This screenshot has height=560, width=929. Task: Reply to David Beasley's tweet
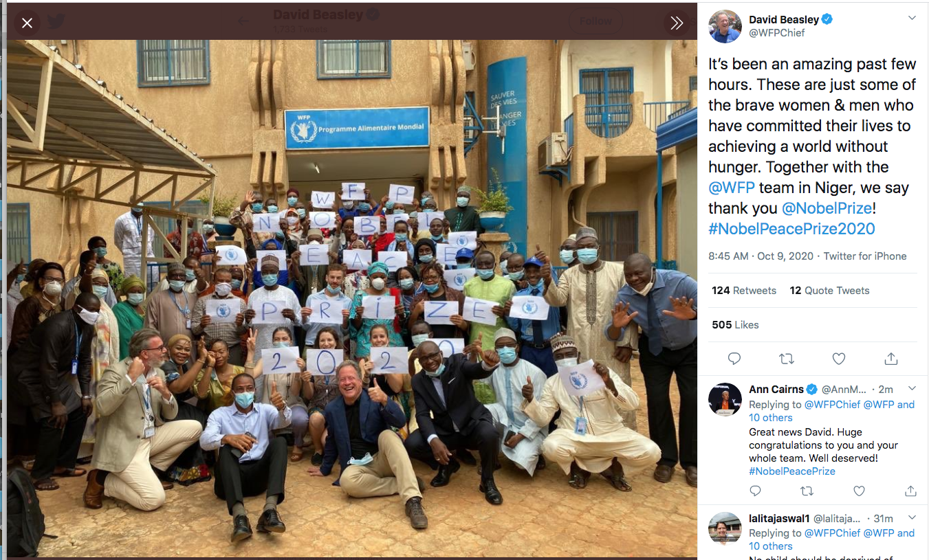(734, 359)
